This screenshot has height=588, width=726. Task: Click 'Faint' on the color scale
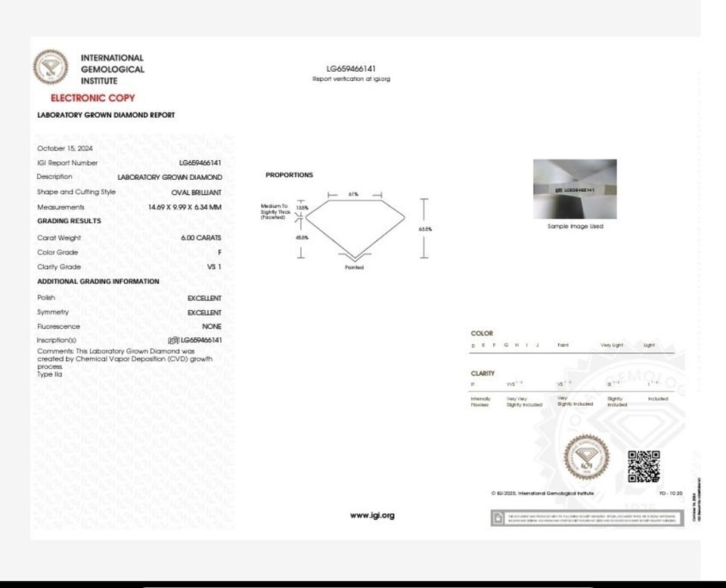[x=563, y=345]
